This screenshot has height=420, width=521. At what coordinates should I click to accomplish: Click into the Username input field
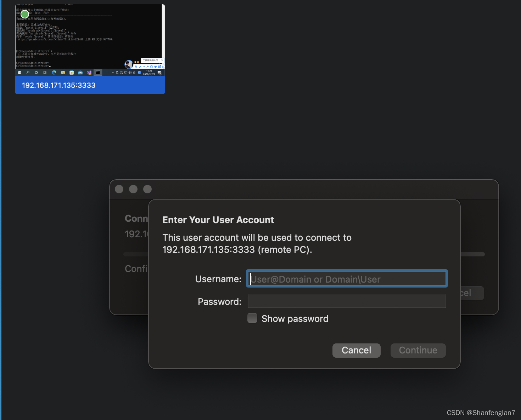pos(347,279)
